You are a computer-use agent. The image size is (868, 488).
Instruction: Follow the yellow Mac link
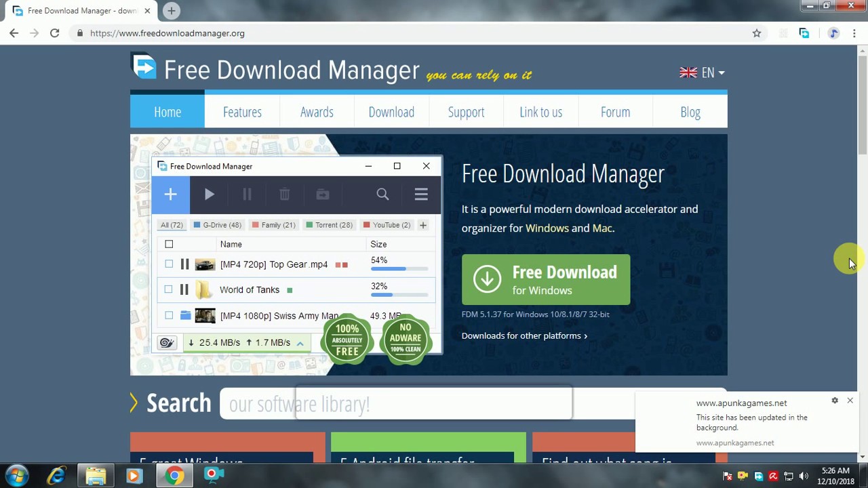click(602, 228)
